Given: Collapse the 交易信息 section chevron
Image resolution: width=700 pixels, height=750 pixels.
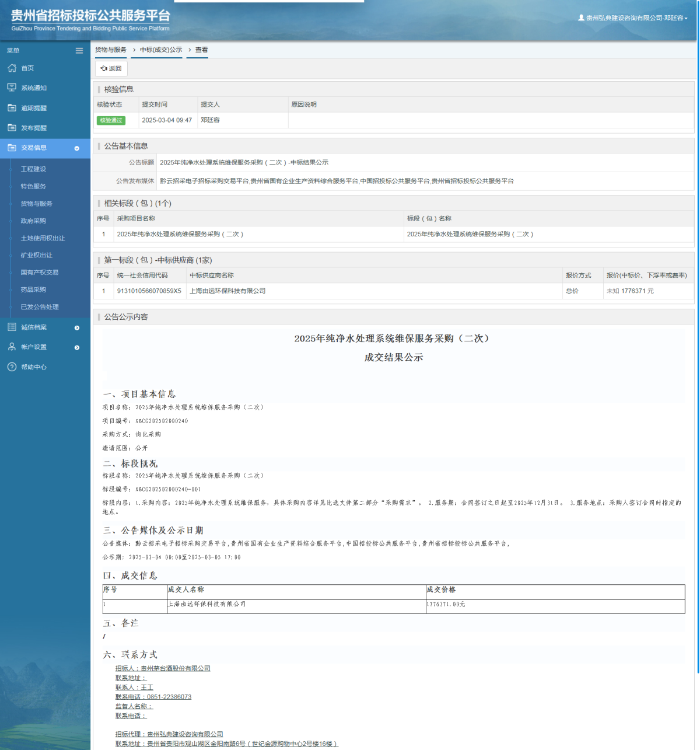Looking at the screenshot, I should click(77, 148).
